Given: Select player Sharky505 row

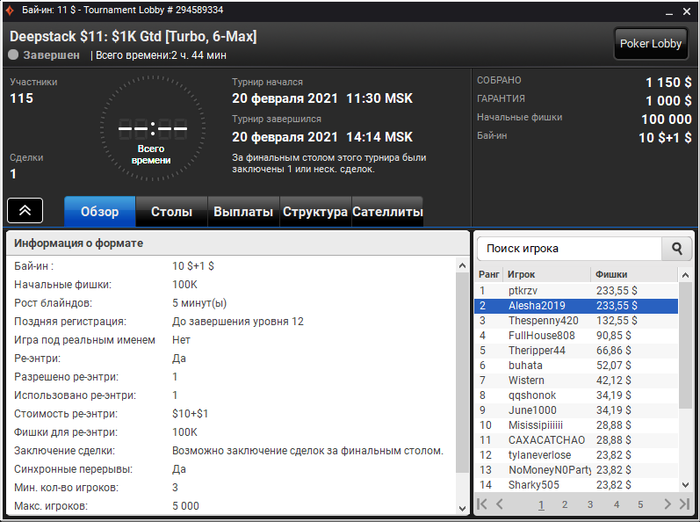Looking at the screenshot, I should (576, 485).
